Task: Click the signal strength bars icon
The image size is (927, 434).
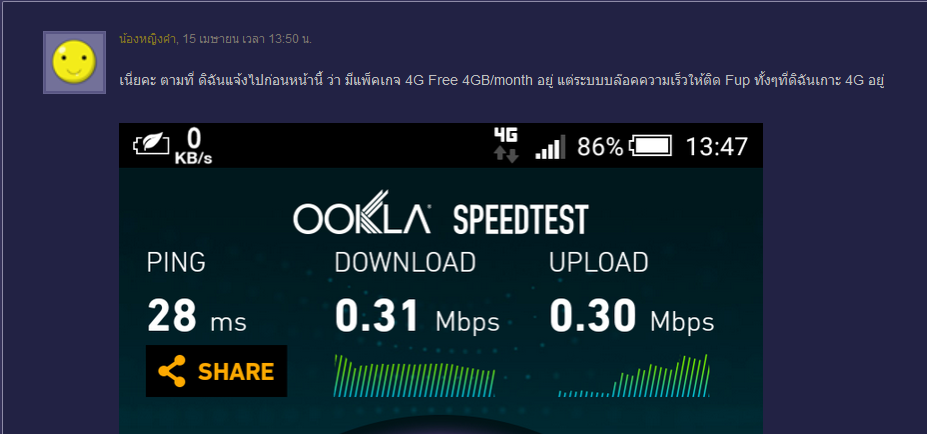Action: point(550,147)
